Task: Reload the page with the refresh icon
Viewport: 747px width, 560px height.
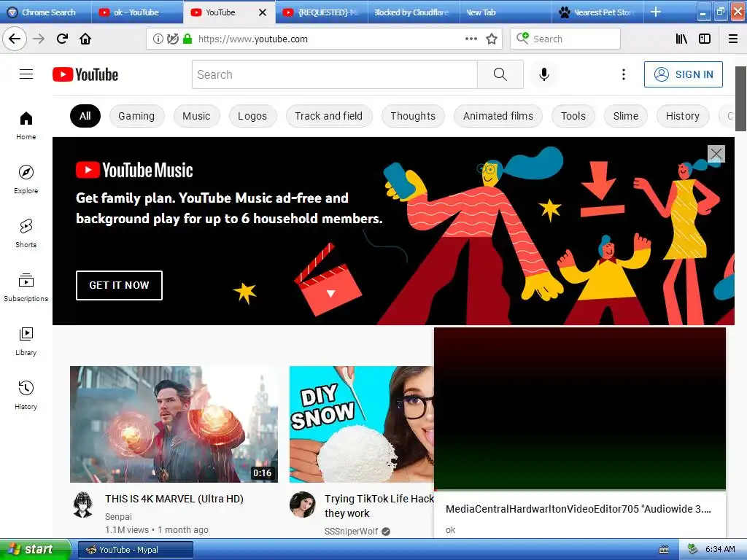Action: tap(62, 39)
